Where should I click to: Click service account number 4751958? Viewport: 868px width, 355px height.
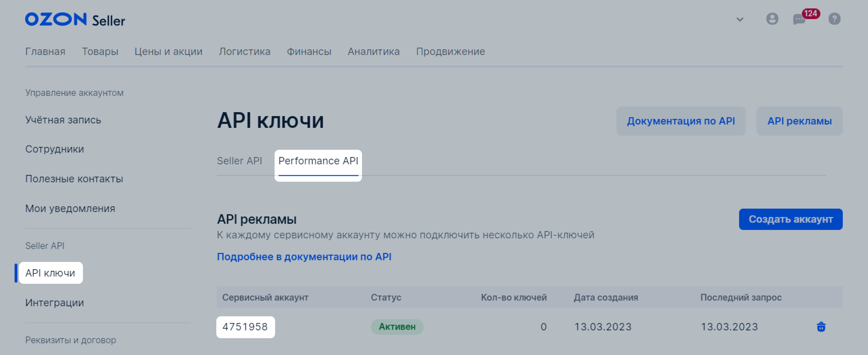point(245,327)
